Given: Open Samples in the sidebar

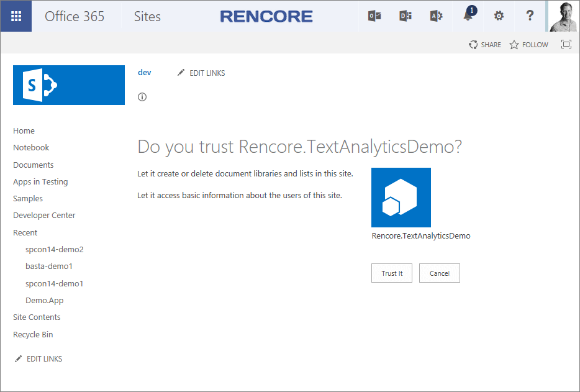Looking at the screenshot, I should [28, 198].
